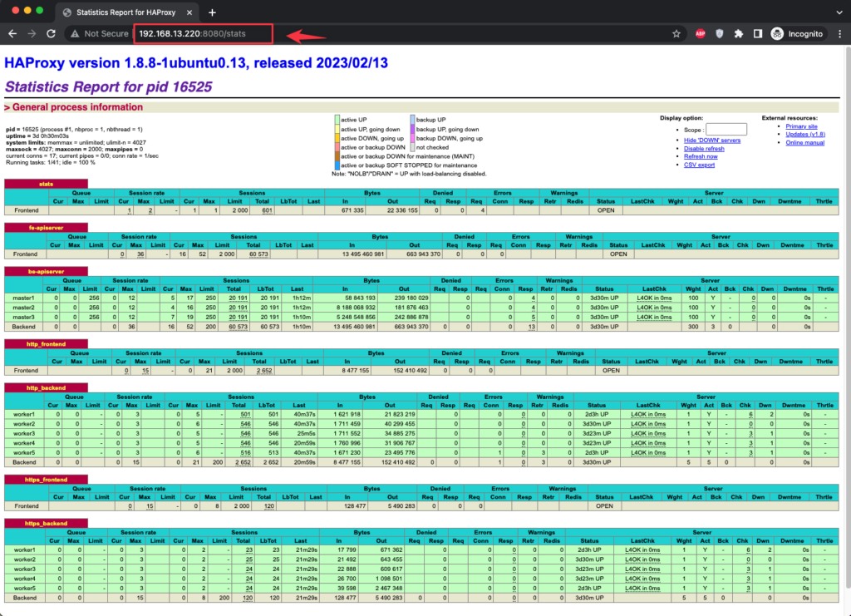The height and width of the screenshot is (616, 851).
Task: Open the tab search chevron
Action: point(839,12)
